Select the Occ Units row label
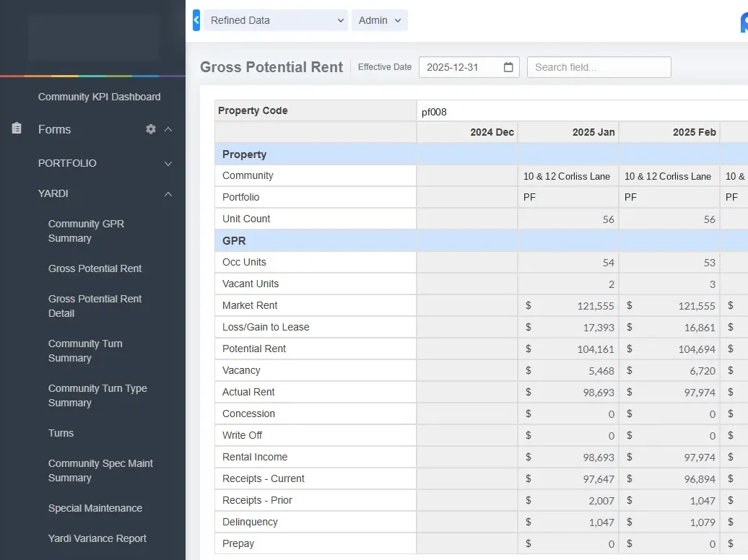 (244, 263)
